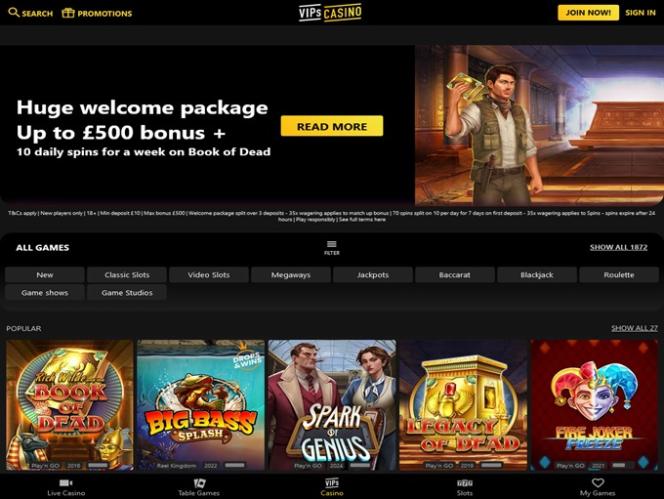Open Live Casino camera icon

coord(66,483)
